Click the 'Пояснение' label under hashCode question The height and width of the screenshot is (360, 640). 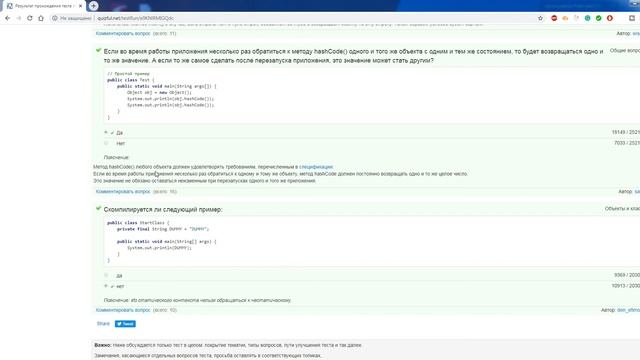tap(116, 157)
